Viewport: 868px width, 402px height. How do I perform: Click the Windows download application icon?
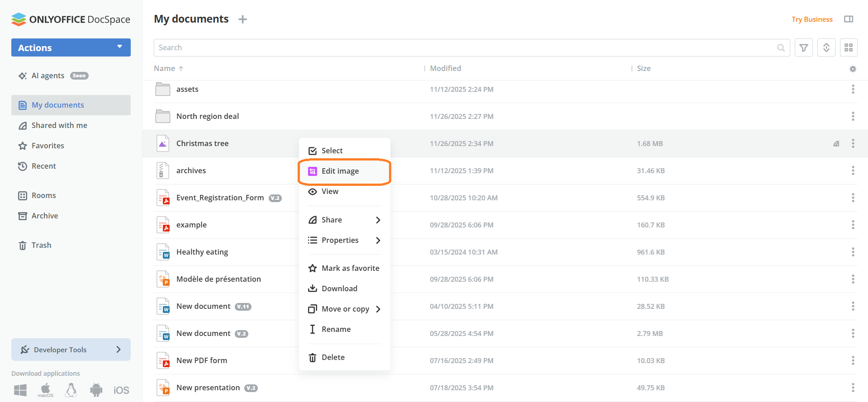(x=20, y=390)
